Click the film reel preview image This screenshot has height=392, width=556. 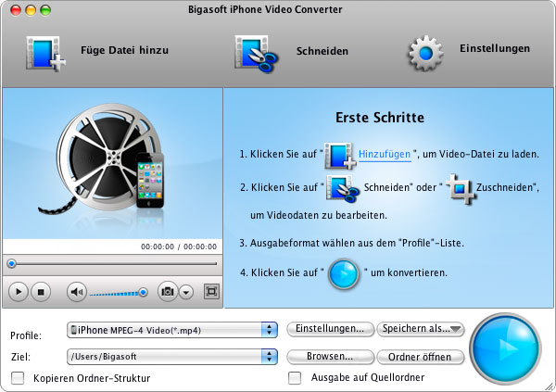[x=103, y=159]
